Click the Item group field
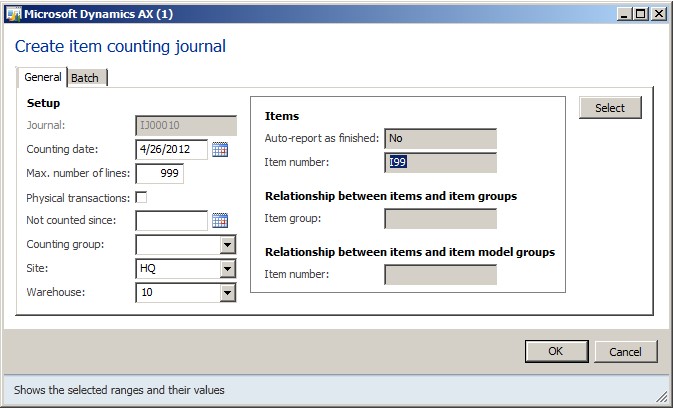The image size is (673, 408). click(440, 219)
